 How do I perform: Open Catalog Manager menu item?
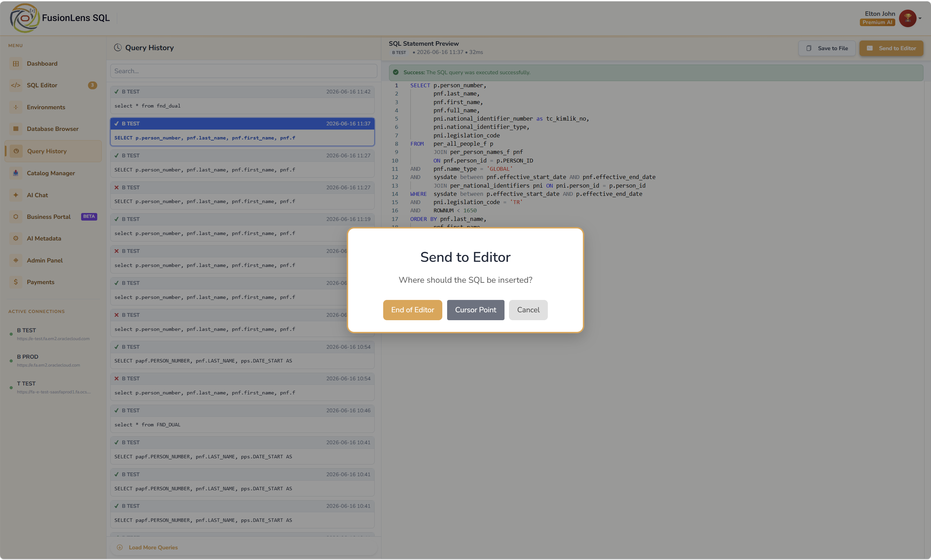[x=53, y=173]
